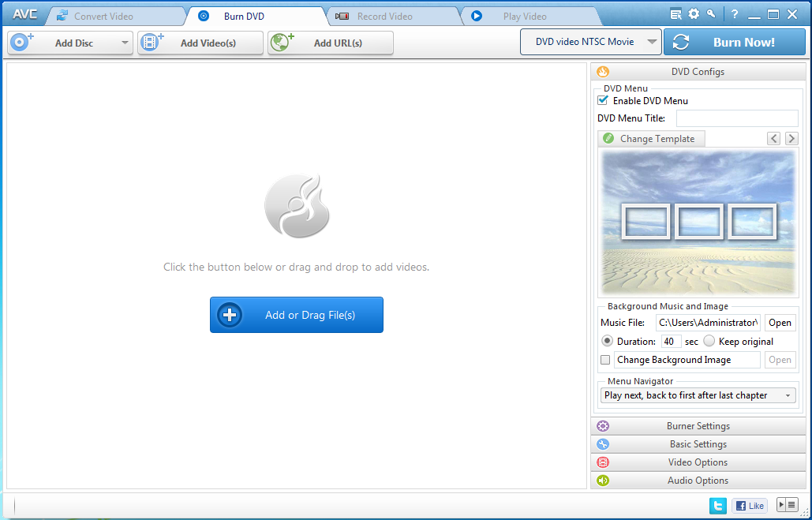Open help question mark icon
This screenshot has height=520, width=812.
pyautogui.click(x=735, y=14)
